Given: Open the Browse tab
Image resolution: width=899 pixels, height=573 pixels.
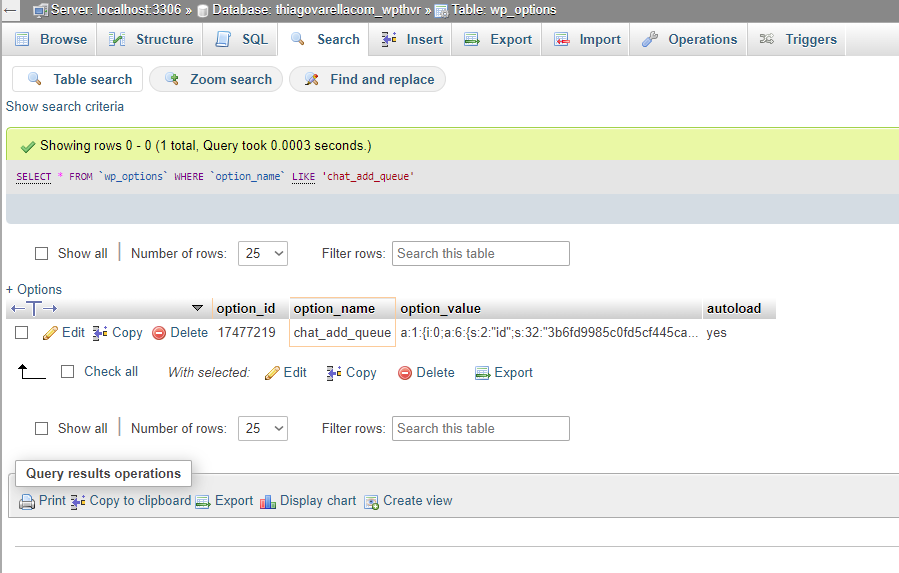Looking at the screenshot, I should [x=50, y=40].
